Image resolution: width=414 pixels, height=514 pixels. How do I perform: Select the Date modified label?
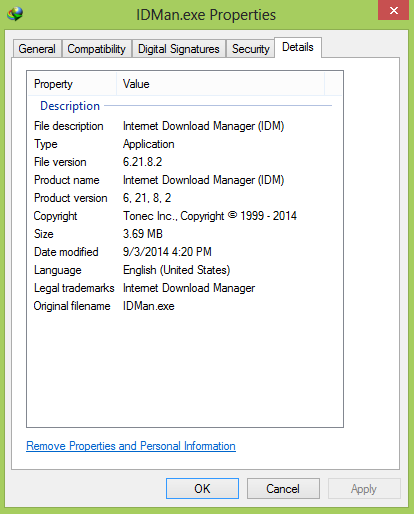(x=66, y=252)
